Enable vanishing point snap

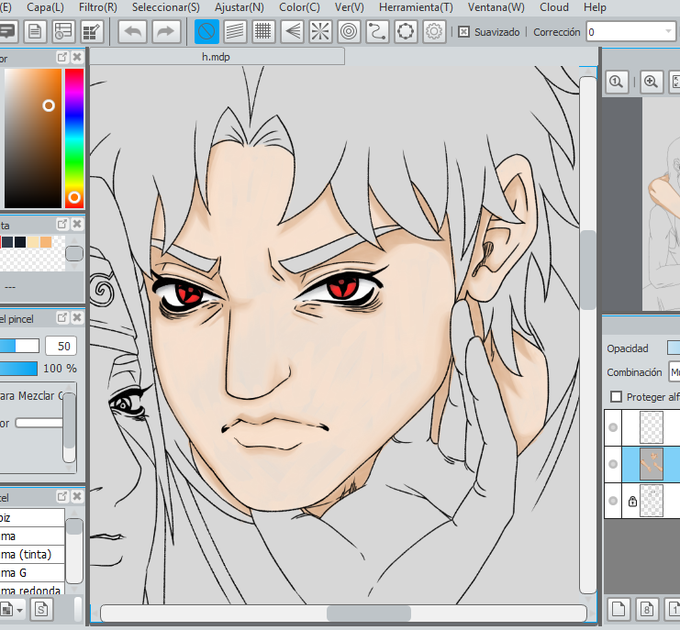292,31
